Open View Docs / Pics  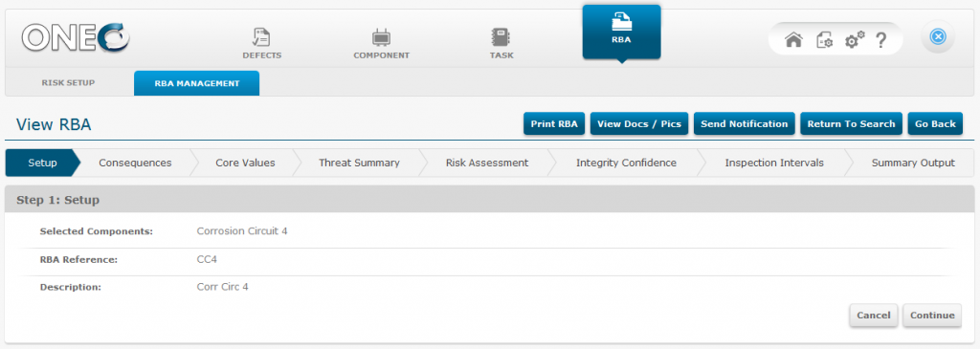(x=638, y=123)
